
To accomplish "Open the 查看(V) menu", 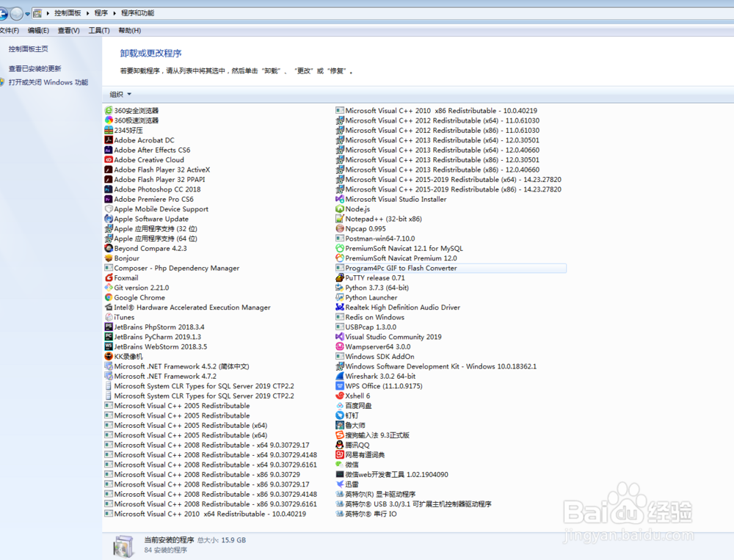I will pos(68,30).
